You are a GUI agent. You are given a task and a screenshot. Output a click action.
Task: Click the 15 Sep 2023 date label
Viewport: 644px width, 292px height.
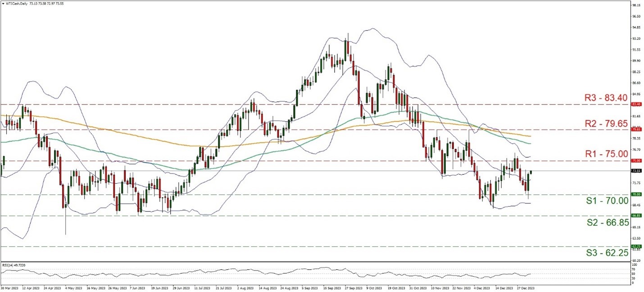pyautogui.click(x=332, y=287)
